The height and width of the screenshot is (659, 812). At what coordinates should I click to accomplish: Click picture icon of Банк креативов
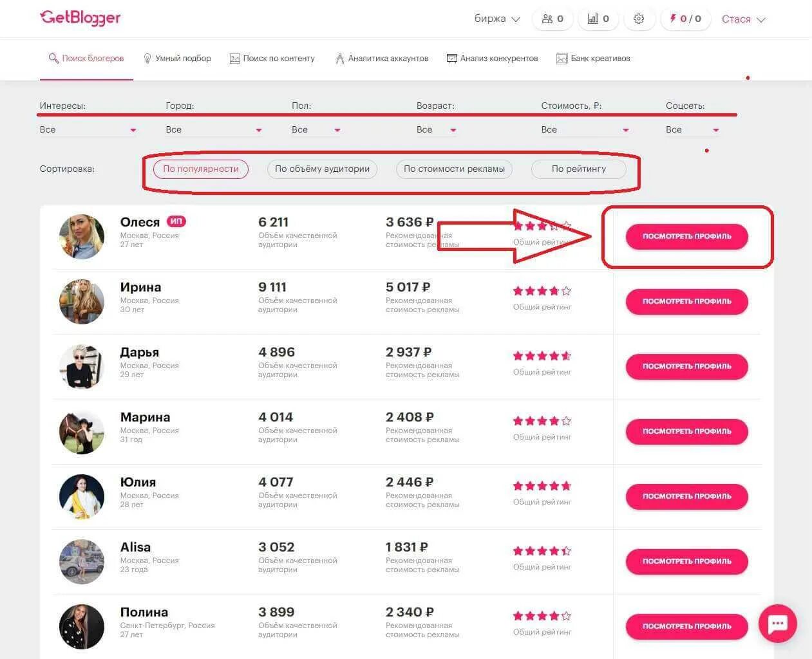pos(562,59)
